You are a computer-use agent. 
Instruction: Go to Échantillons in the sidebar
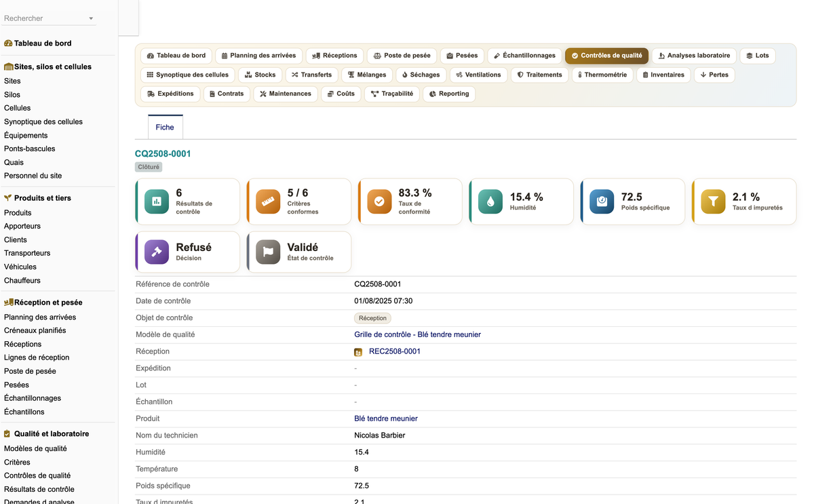coord(24,412)
